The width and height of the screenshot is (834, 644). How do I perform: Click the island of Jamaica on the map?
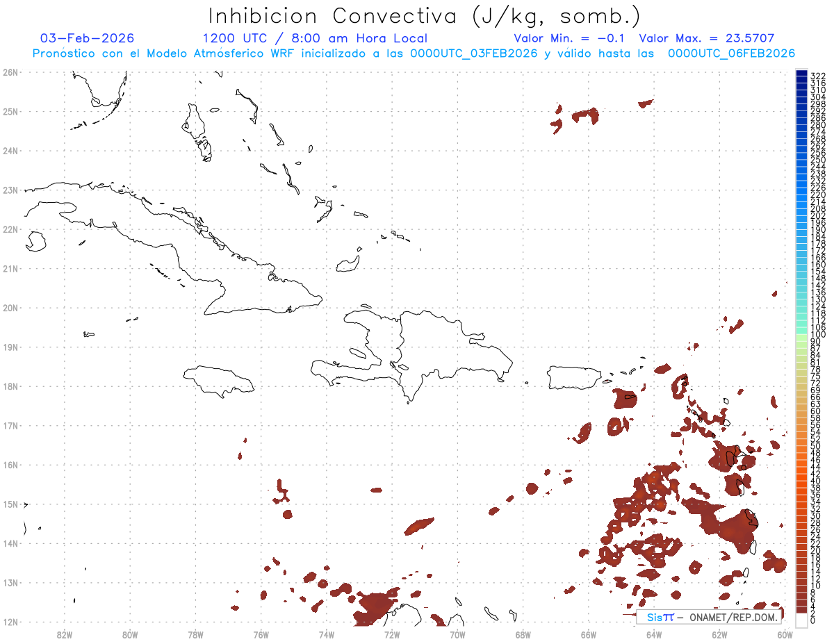pos(219,381)
